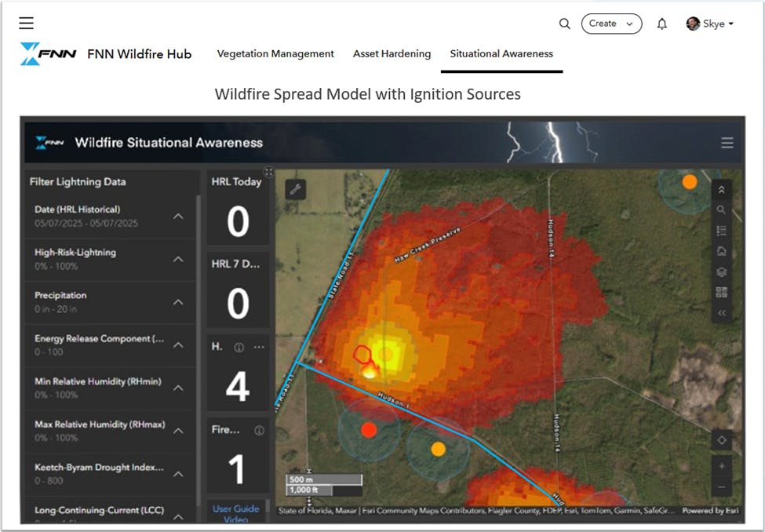Viewport: 765px width, 532px height.
Task: Go to Vegetation Management tab
Action: (x=275, y=53)
